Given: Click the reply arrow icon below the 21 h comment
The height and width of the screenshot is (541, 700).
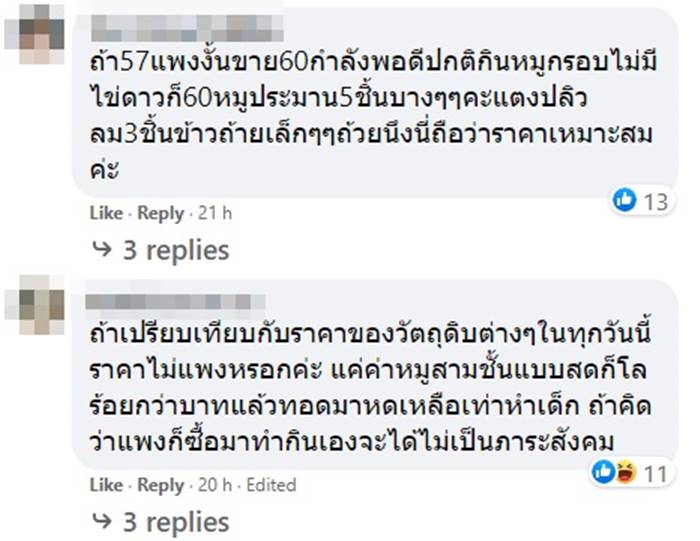Looking at the screenshot, I should (x=101, y=249).
